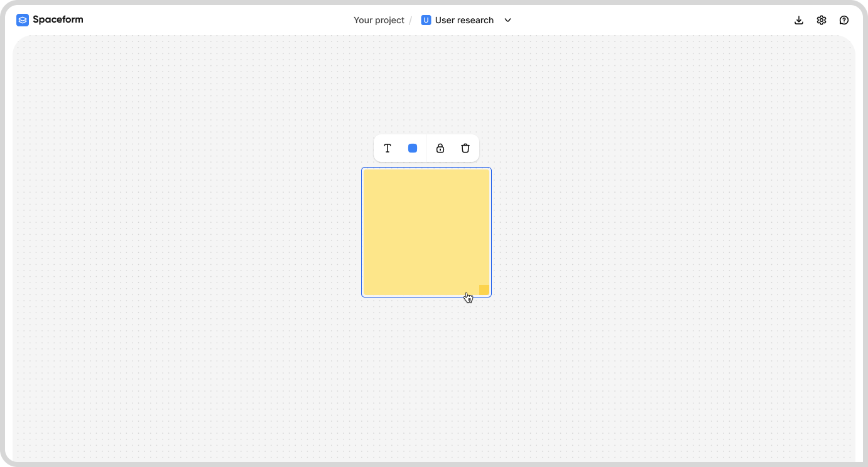Select the User research board title
The height and width of the screenshot is (467, 868).
[464, 19]
